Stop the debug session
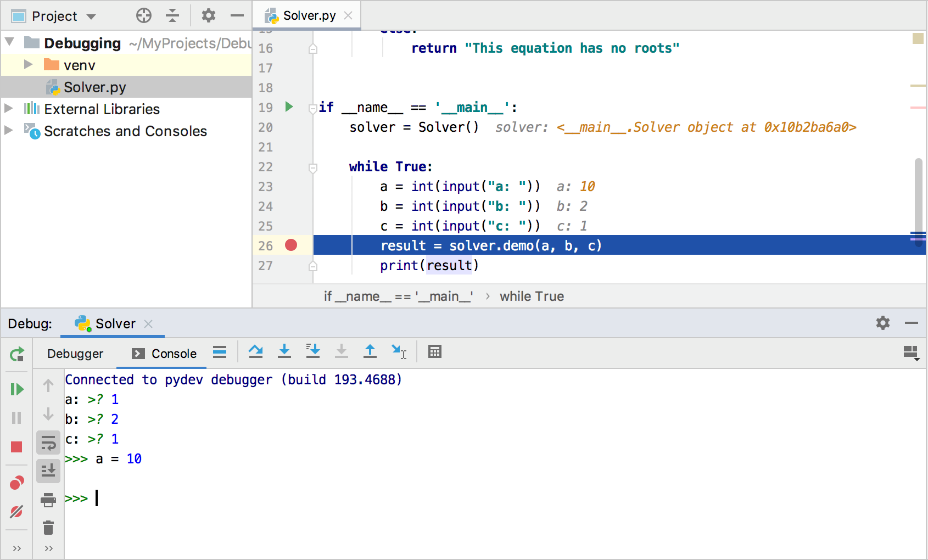The width and height of the screenshot is (928, 560). (x=16, y=447)
